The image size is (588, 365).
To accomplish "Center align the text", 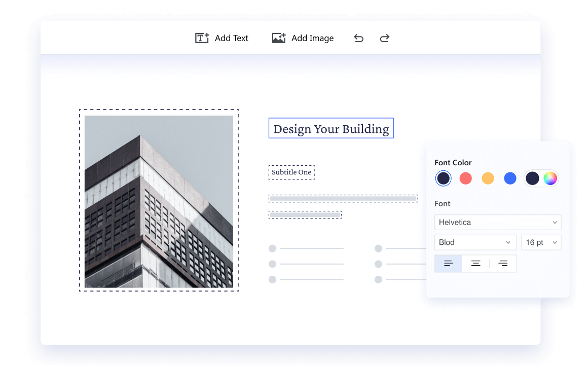I will pos(475,263).
